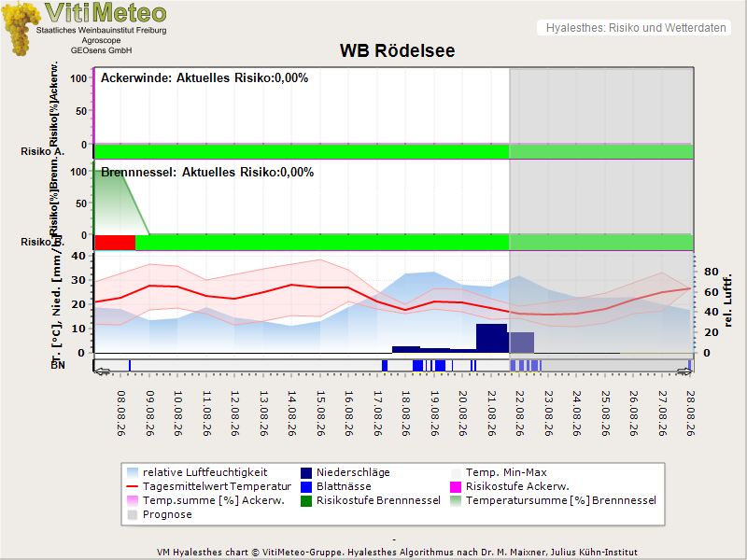Click the Brennnessel: Aktuelles Risiko text
The height and width of the screenshot is (560, 747).
(x=207, y=172)
